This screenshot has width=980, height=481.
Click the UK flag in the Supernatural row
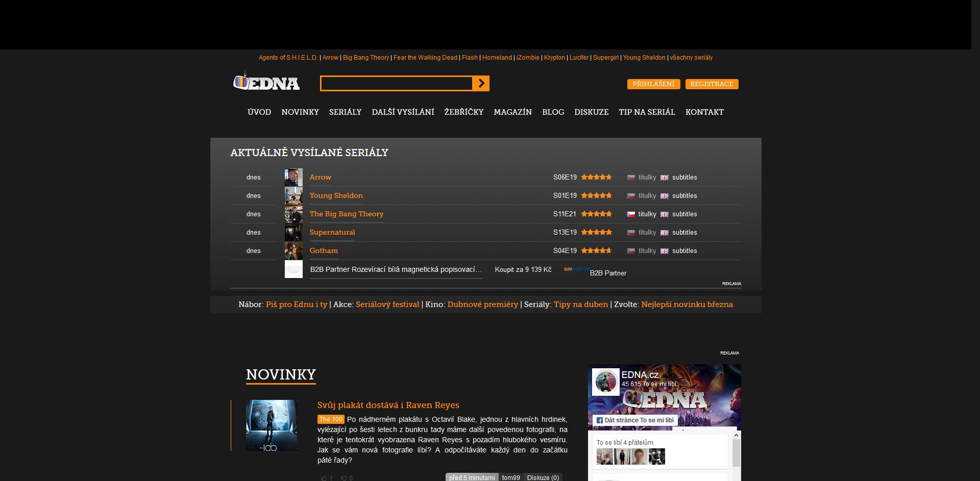click(x=665, y=233)
